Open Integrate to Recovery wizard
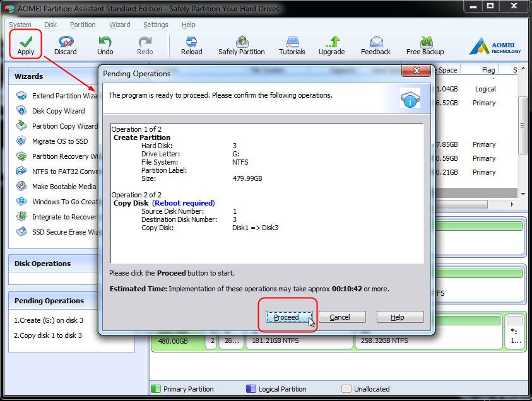Viewport: 532px width, 401px height. pyautogui.click(x=57, y=217)
